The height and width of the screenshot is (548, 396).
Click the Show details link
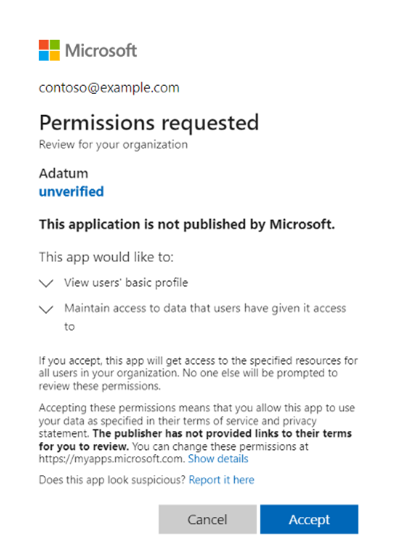pos(218,459)
